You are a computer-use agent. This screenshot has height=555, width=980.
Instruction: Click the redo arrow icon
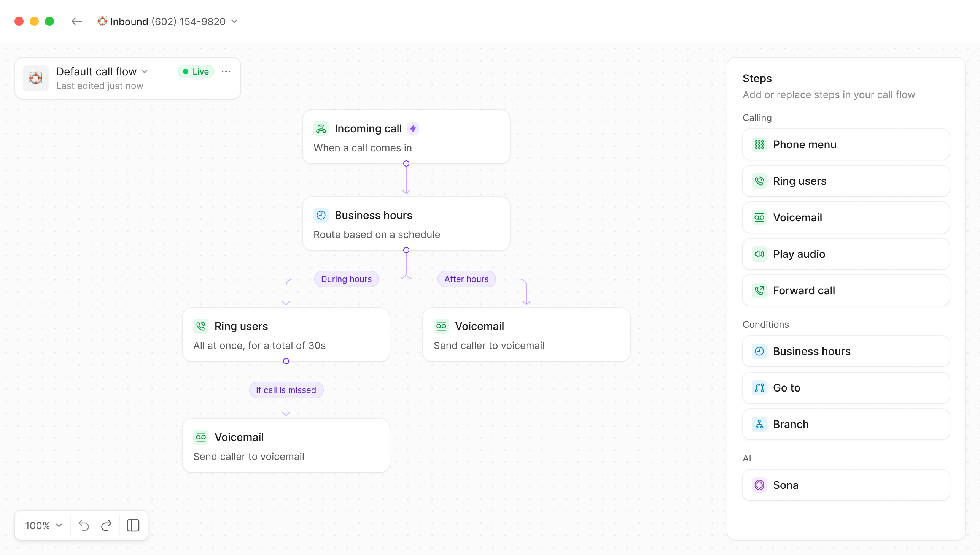[107, 525]
